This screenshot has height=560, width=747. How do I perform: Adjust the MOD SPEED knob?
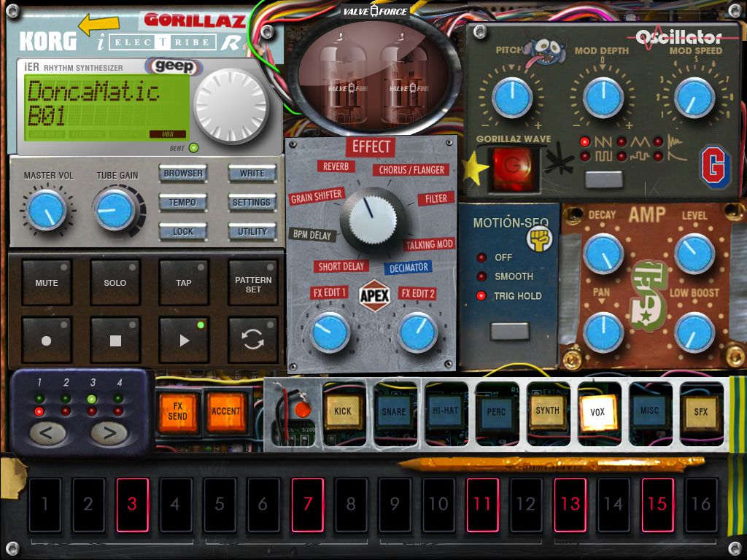tap(694, 97)
